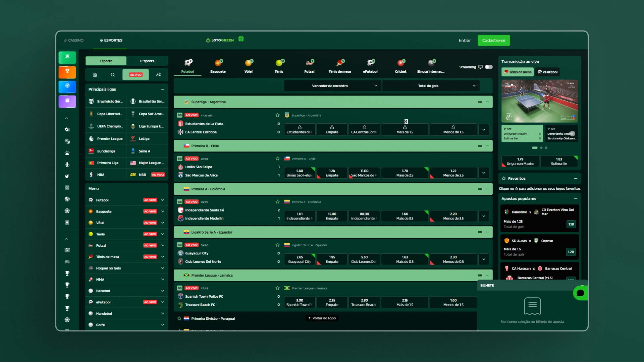Select the Tênis de mesa sport icon

point(339,66)
